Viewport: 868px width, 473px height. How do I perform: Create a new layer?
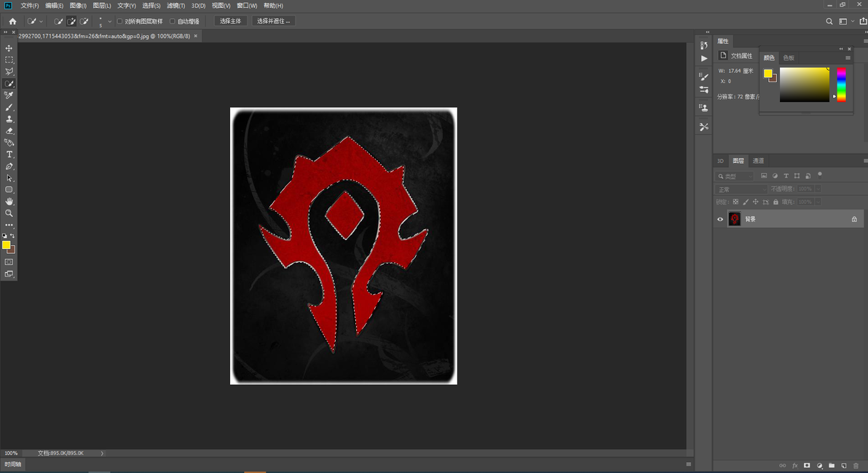point(844,465)
